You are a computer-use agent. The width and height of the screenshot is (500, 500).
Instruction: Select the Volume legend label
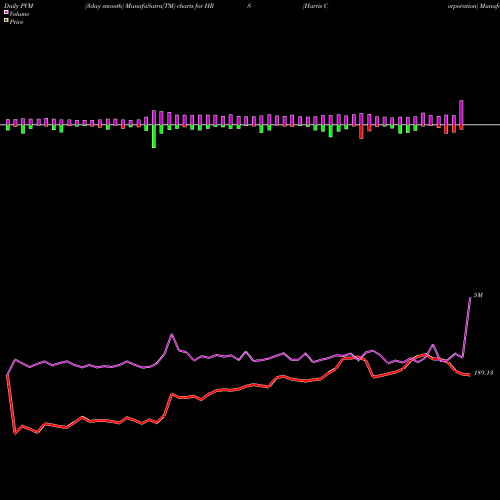click(x=19, y=14)
